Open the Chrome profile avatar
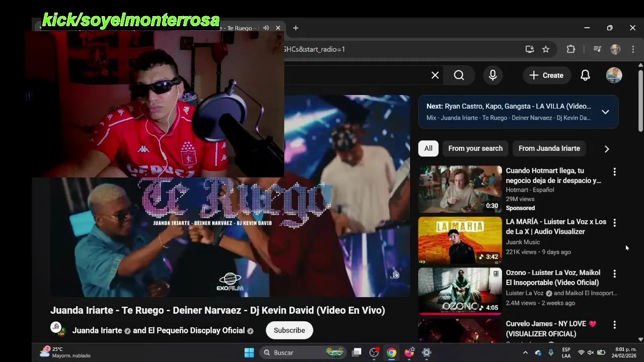This screenshot has width=644, height=362. tap(615, 49)
